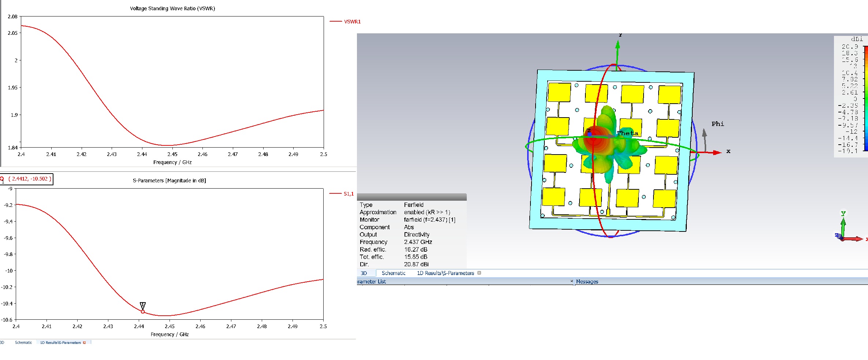Click the Messages panel header

coord(587,282)
